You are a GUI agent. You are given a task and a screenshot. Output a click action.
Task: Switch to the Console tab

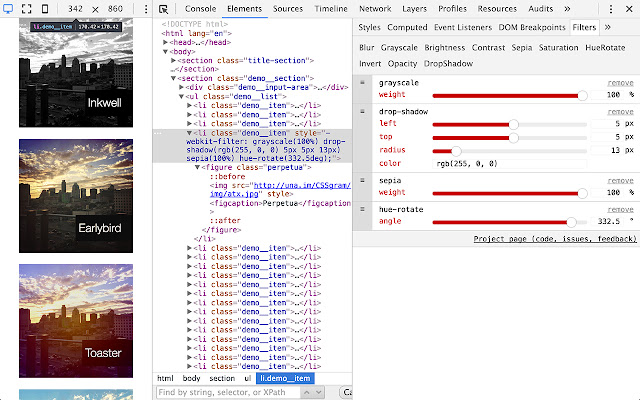200,9
